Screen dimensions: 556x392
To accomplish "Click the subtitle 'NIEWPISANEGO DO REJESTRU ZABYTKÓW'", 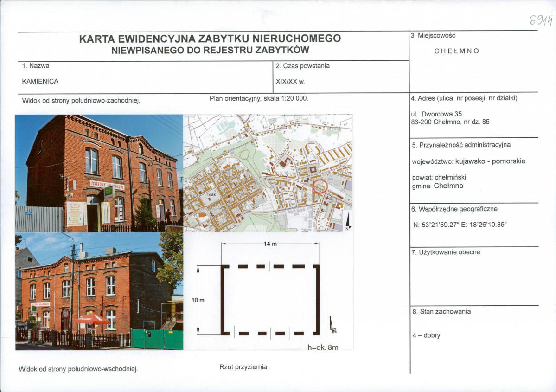I will coord(210,50).
